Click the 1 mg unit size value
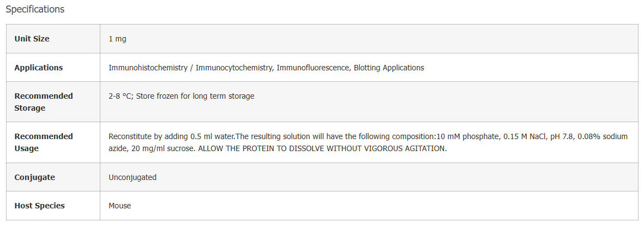The width and height of the screenshot is (644, 228). point(117,39)
